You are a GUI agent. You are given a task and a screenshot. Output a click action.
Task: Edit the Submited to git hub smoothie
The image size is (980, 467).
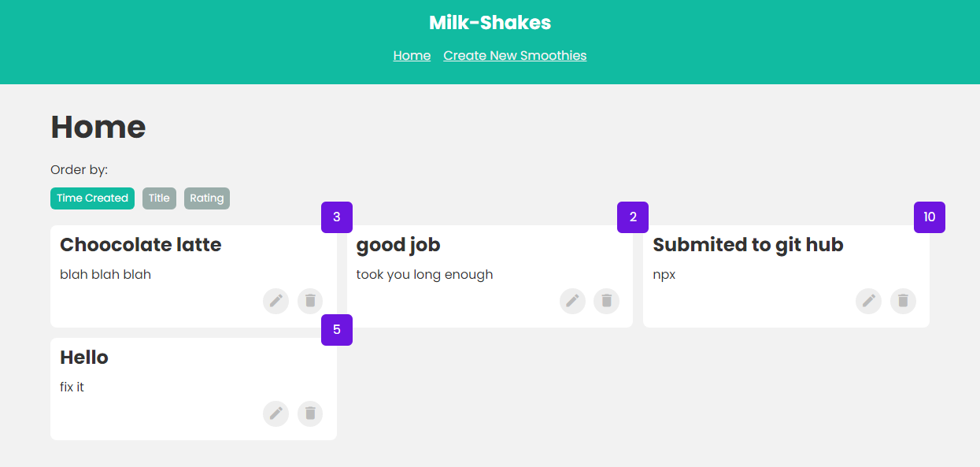(868, 301)
